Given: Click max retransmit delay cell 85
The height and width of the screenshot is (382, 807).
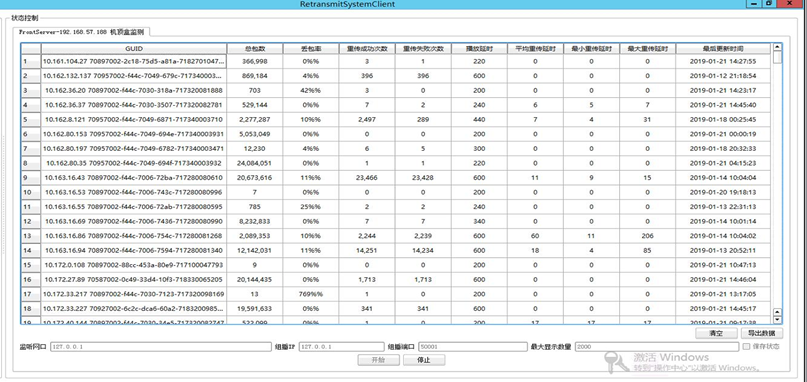Looking at the screenshot, I should [647, 250].
